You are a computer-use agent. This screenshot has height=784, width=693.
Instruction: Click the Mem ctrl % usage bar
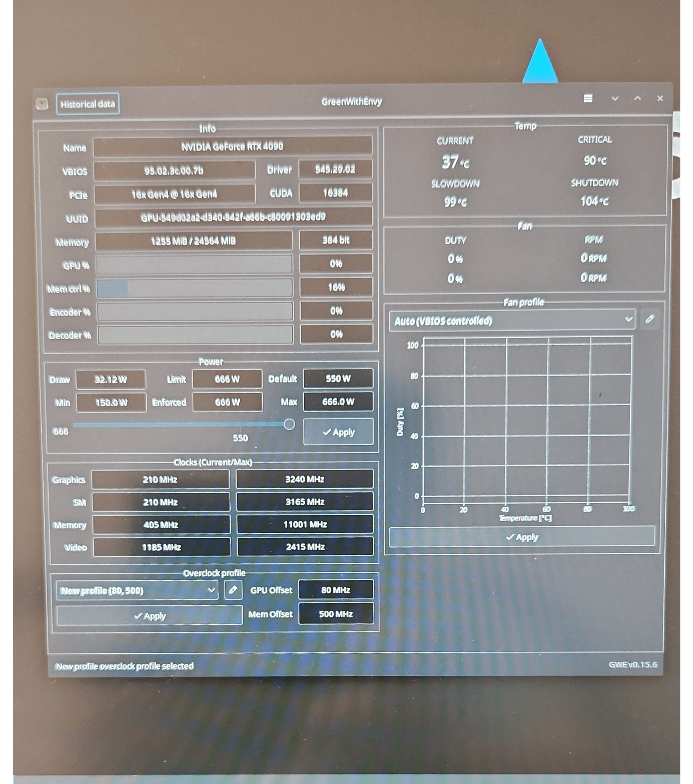point(195,288)
